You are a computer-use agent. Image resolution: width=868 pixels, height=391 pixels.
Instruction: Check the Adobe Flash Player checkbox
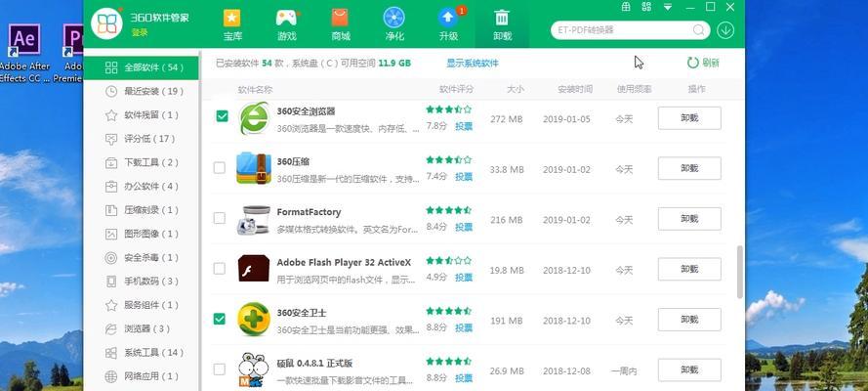pos(220,269)
